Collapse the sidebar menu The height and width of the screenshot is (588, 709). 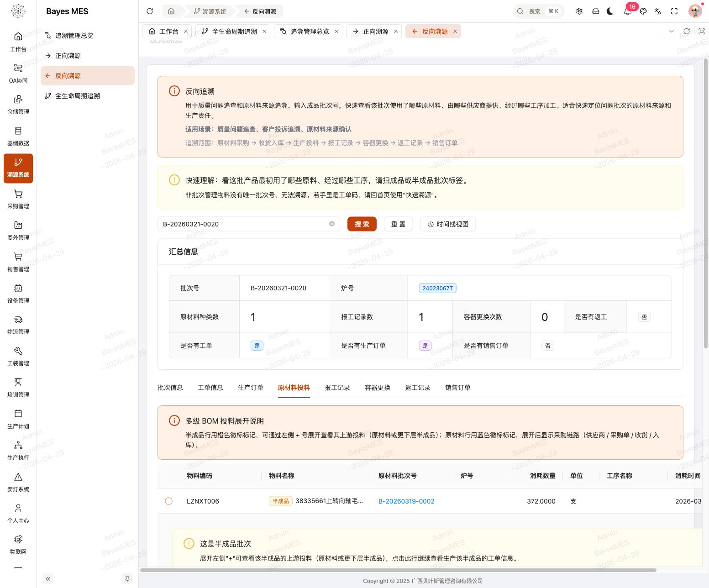48,578
